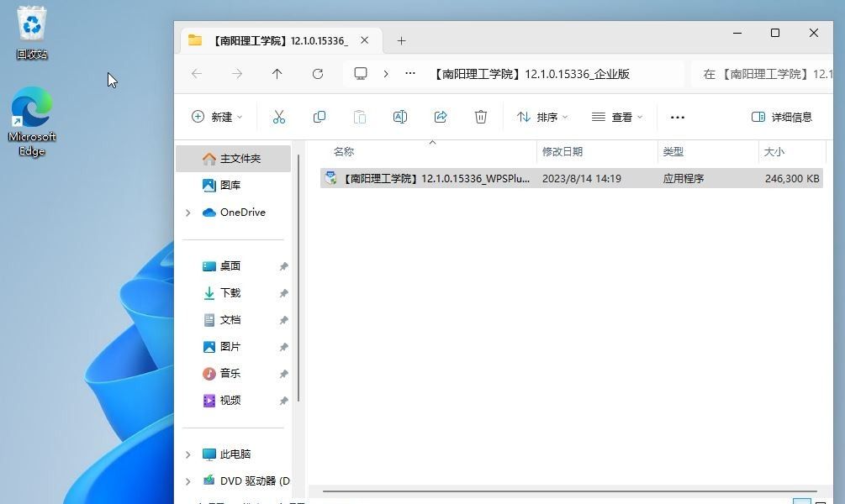Click the sort direction arrow above the column headers
Screen dimensions: 845x504
432,143
